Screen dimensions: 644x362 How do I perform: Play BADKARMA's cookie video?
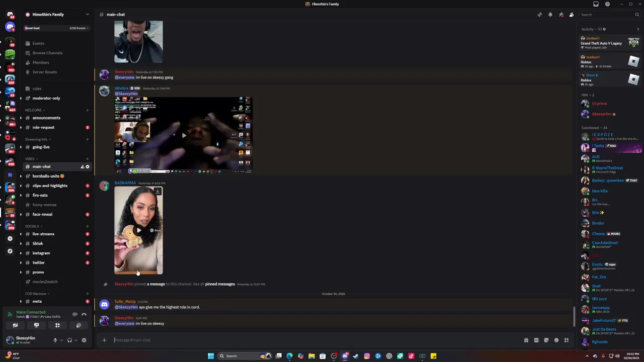click(138, 230)
